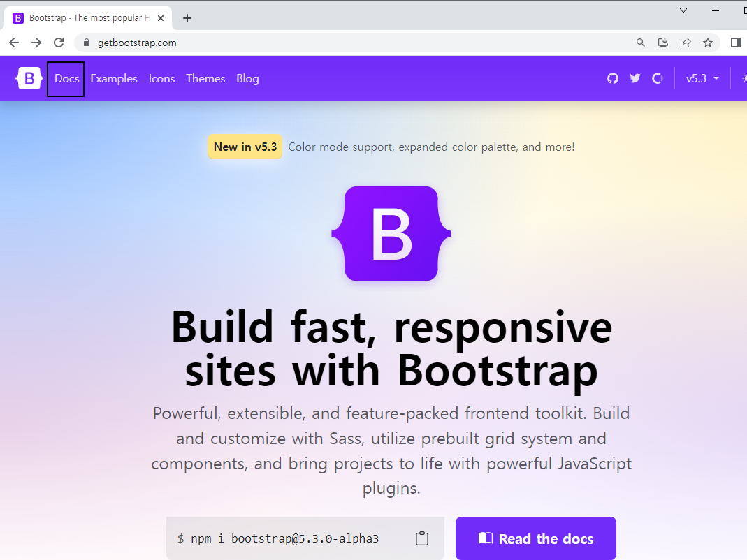Viewport: 747px width, 560px height.
Task: View site information lock icon
Action: tap(86, 43)
